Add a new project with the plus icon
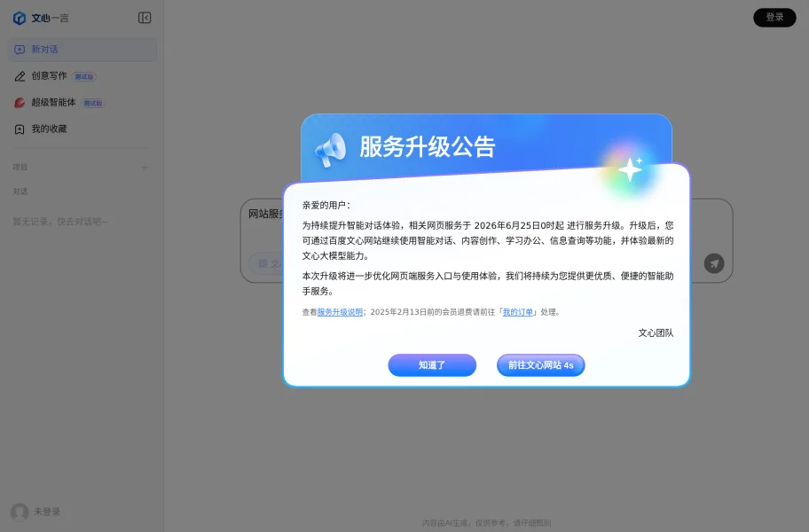 145,167
